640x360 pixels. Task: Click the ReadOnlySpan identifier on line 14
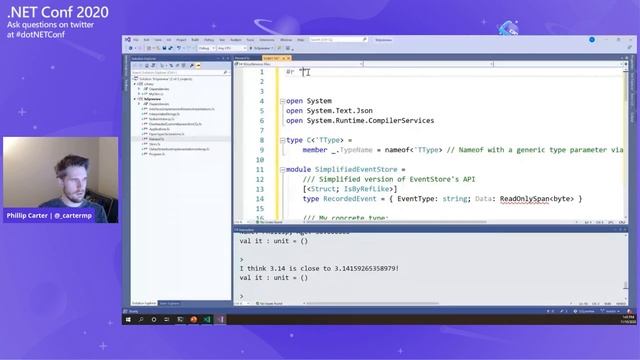click(524, 199)
